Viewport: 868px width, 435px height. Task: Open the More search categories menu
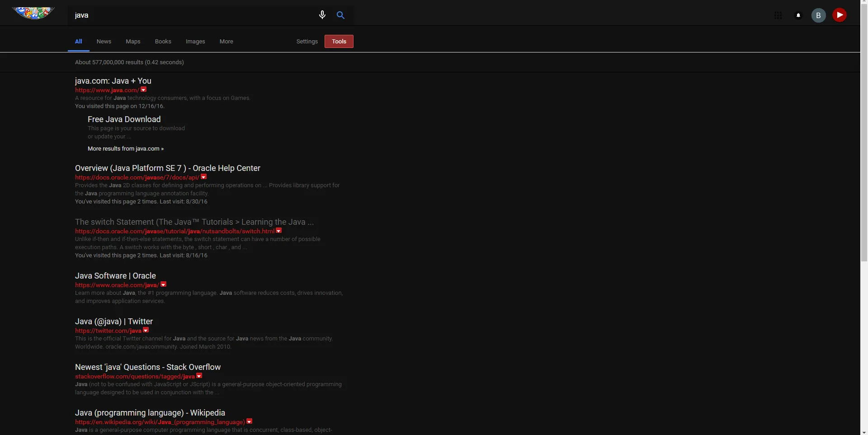226,41
